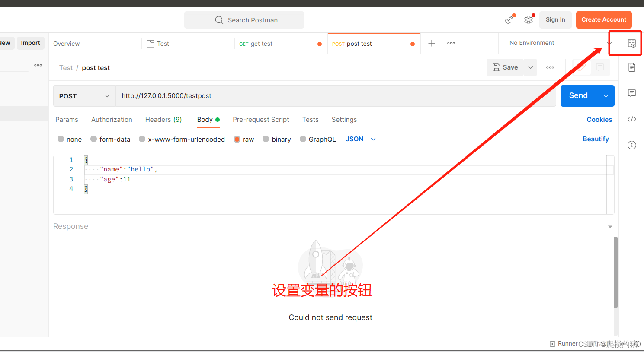Show the code snippet icon
The height and width of the screenshot is (352, 644).
pos(632,119)
